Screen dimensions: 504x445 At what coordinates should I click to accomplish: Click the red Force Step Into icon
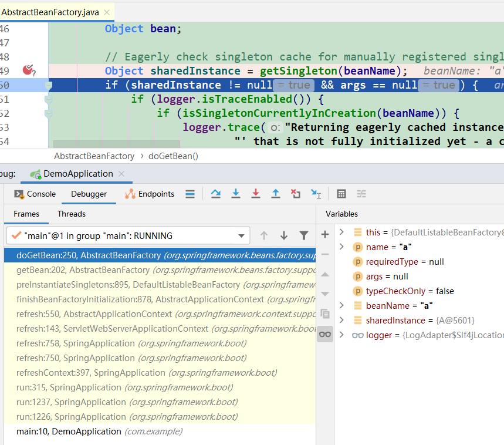tap(256, 194)
